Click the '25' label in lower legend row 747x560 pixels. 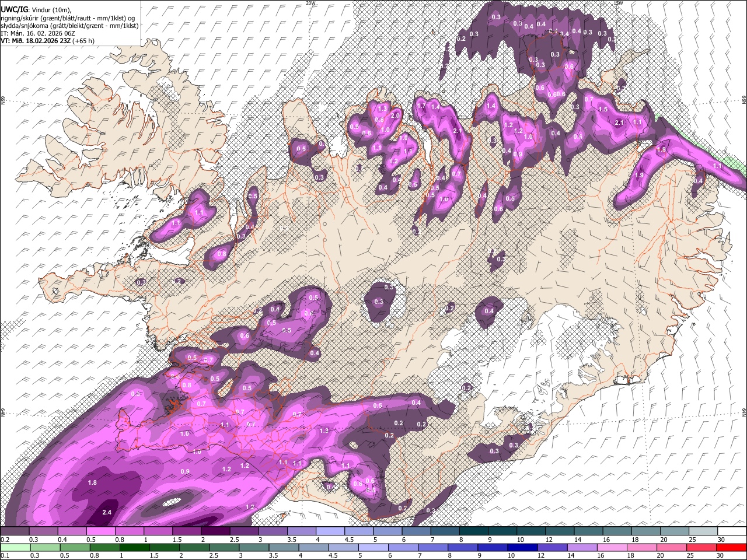tap(692, 555)
